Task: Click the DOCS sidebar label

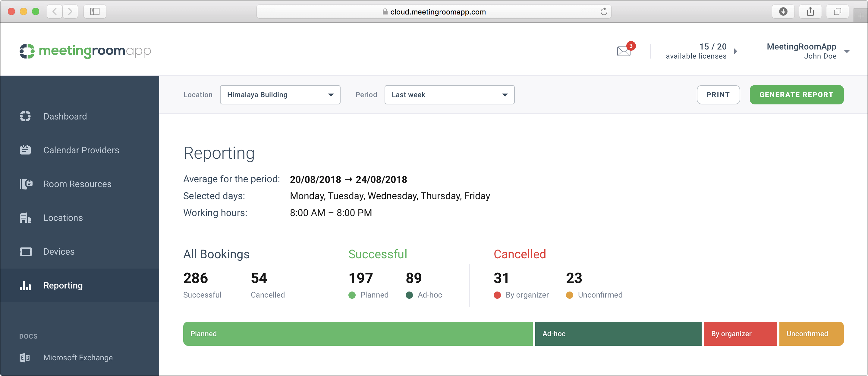Action: (x=29, y=336)
